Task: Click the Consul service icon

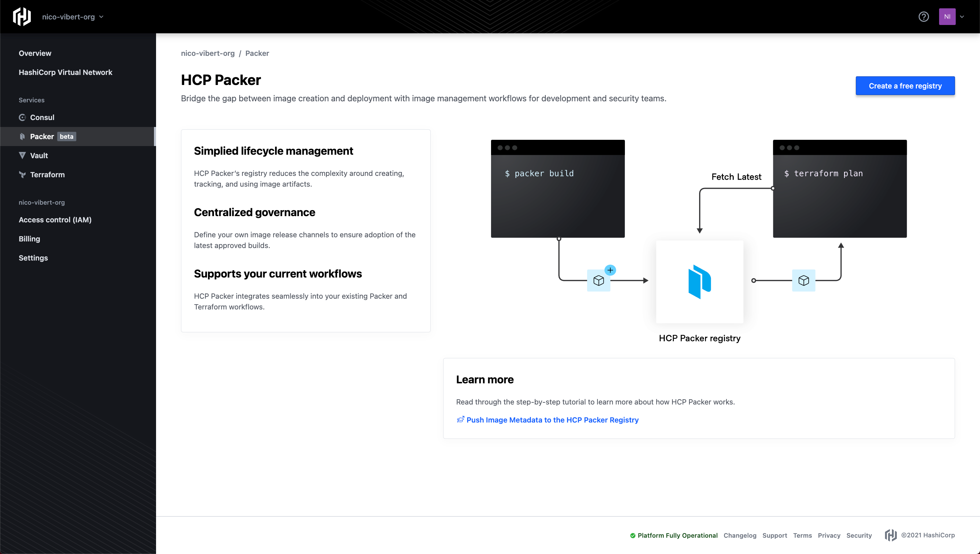Action: pyautogui.click(x=23, y=117)
